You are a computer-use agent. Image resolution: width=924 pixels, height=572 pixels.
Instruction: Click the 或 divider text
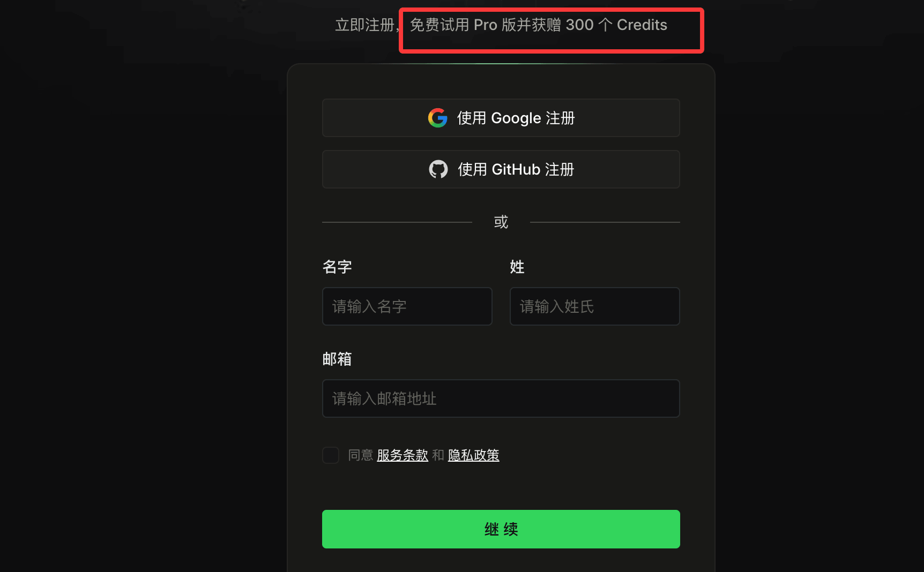501,222
